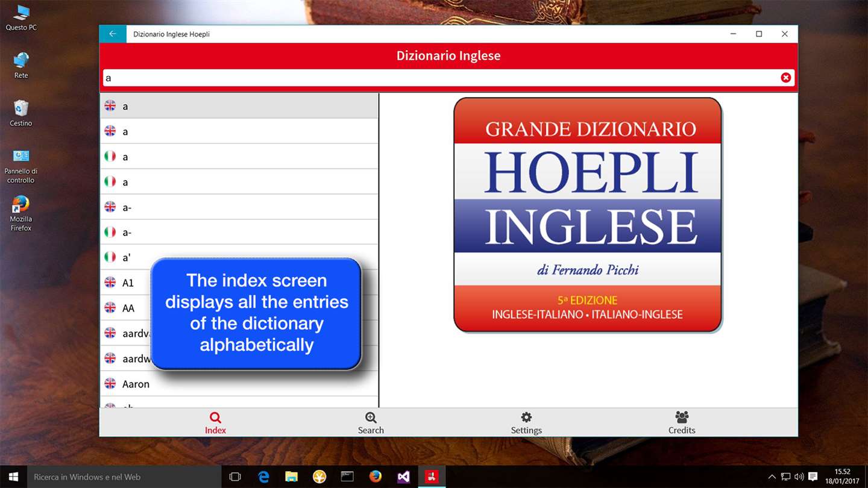Image resolution: width=868 pixels, height=488 pixels.
Task: Open Pannello di controllo desktop icon
Action: click(x=21, y=166)
